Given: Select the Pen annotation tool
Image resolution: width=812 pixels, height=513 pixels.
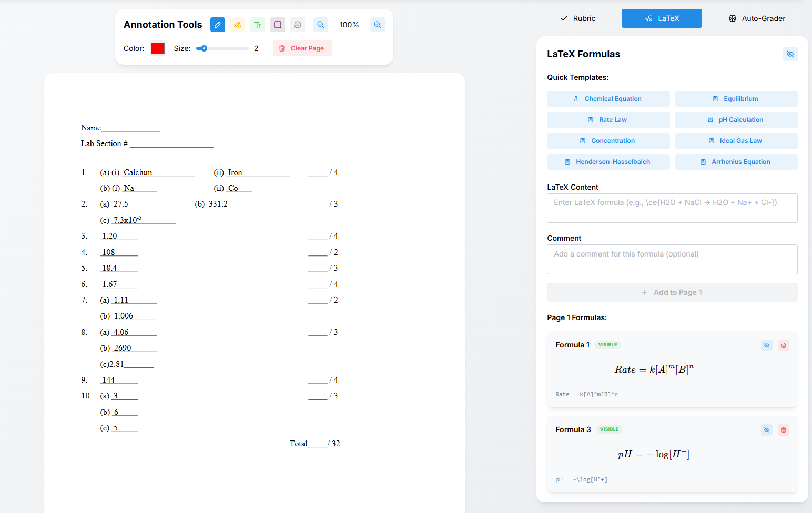Looking at the screenshot, I should (x=217, y=25).
